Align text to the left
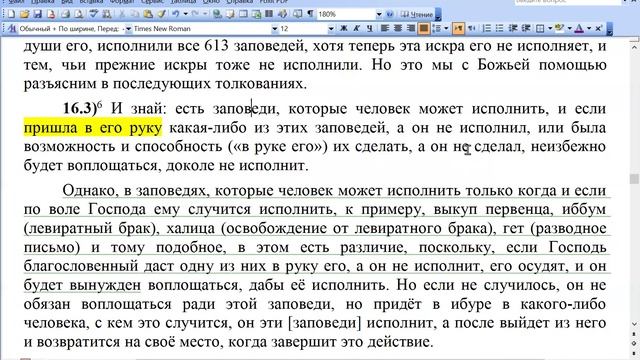 tap(384, 28)
